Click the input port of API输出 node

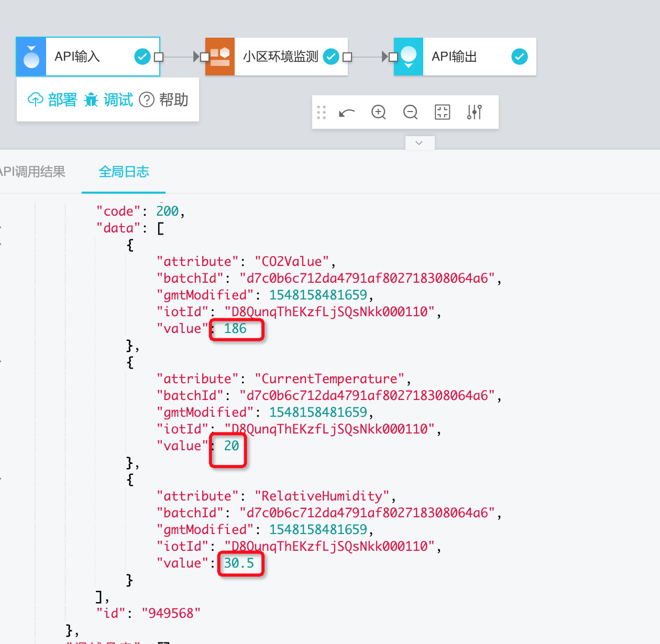pos(393,57)
